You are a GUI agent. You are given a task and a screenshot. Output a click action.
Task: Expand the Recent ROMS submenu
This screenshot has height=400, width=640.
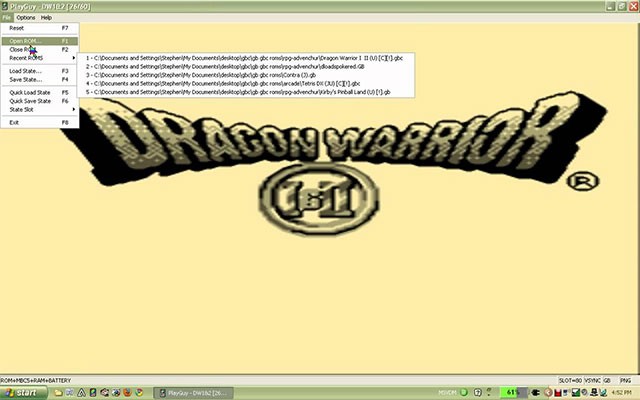pyautogui.click(x=40, y=58)
